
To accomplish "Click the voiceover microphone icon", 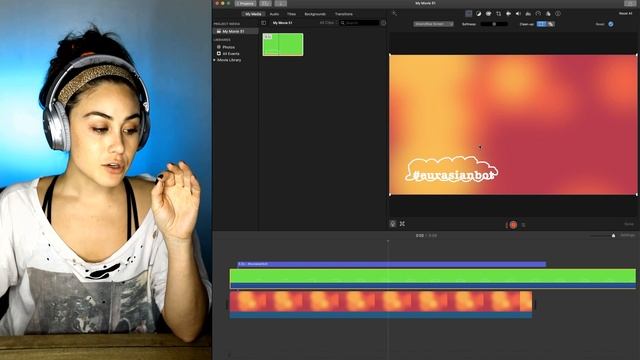I will point(393,224).
